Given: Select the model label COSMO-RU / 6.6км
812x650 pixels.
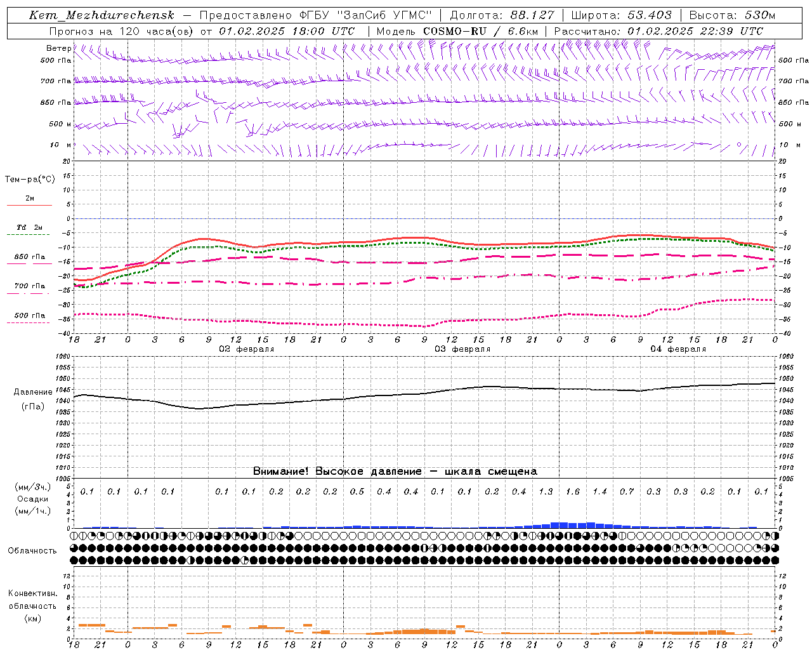Looking at the screenshot, I should pos(480,31).
